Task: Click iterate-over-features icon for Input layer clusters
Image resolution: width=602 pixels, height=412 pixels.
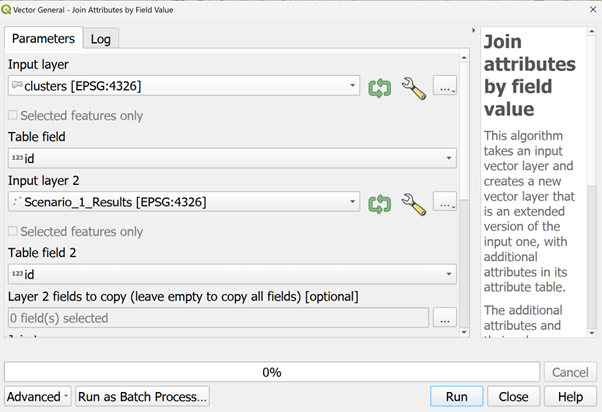Action: pyautogui.click(x=379, y=88)
